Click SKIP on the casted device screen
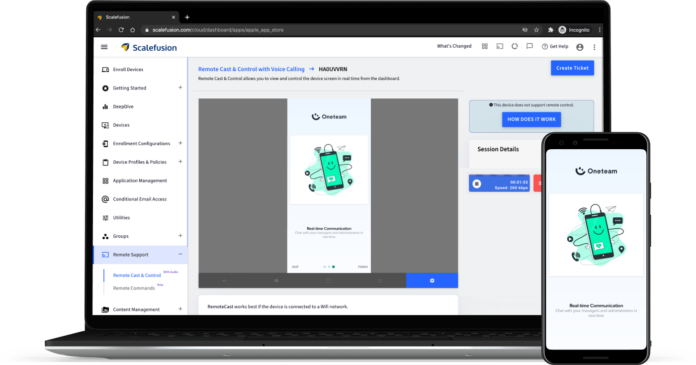Screen dimensions: 696x365 click(295, 267)
